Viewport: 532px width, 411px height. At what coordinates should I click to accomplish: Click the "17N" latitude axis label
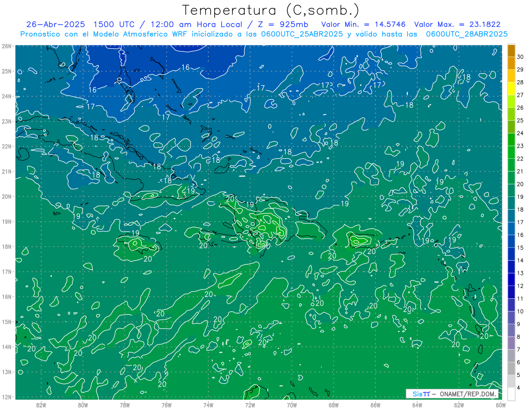(x=6, y=272)
